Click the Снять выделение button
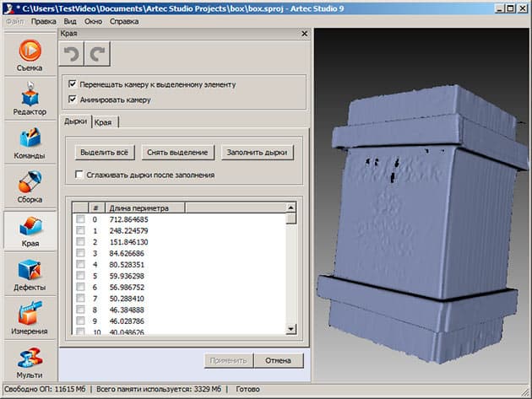Viewport: 532px width, 399px height. coord(177,153)
